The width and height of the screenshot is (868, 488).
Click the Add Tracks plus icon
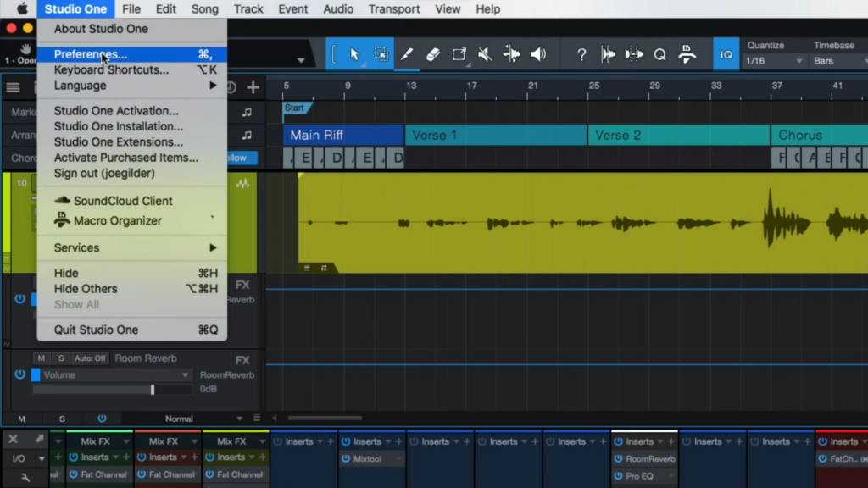(x=253, y=87)
